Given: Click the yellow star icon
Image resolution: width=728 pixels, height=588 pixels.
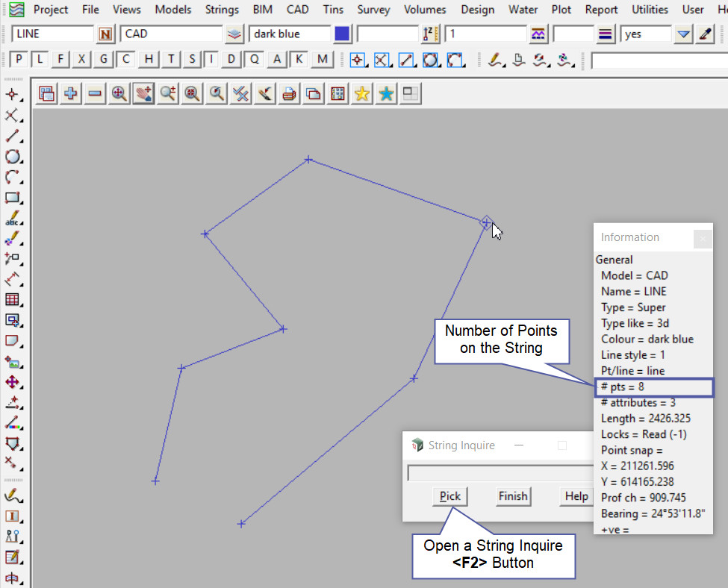Looking at the screenshot, I should coord(362,93).
